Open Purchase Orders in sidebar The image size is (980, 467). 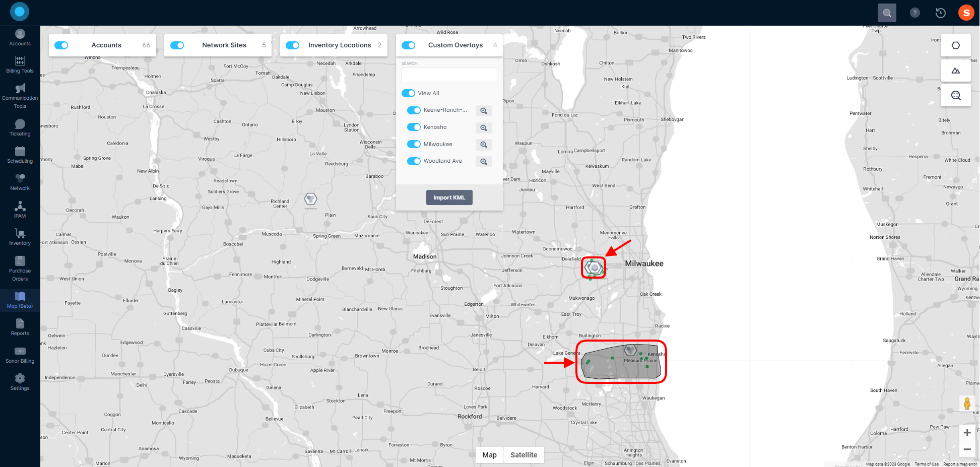[20, 269]
